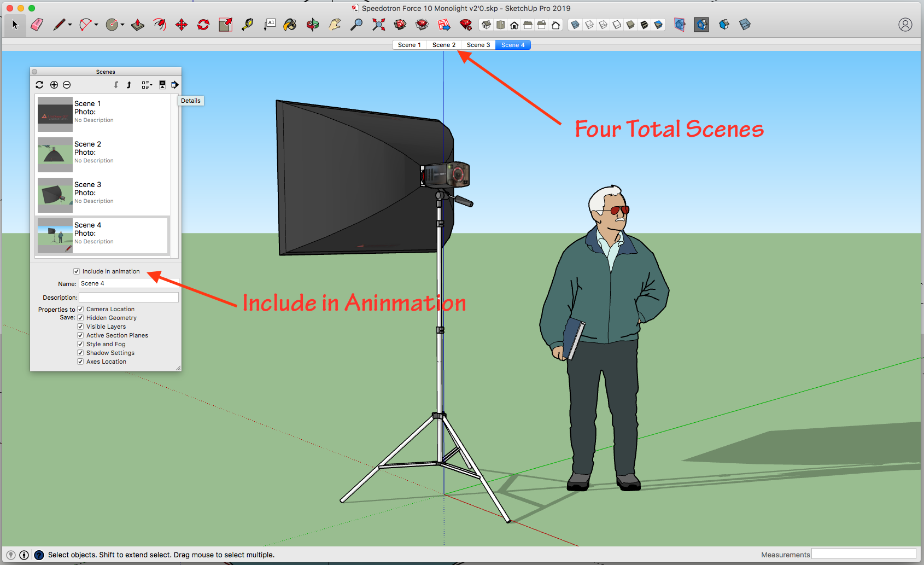Select the Orbit tool
Viewport: 924px width, 565px height.
click(x=312, y=25)
